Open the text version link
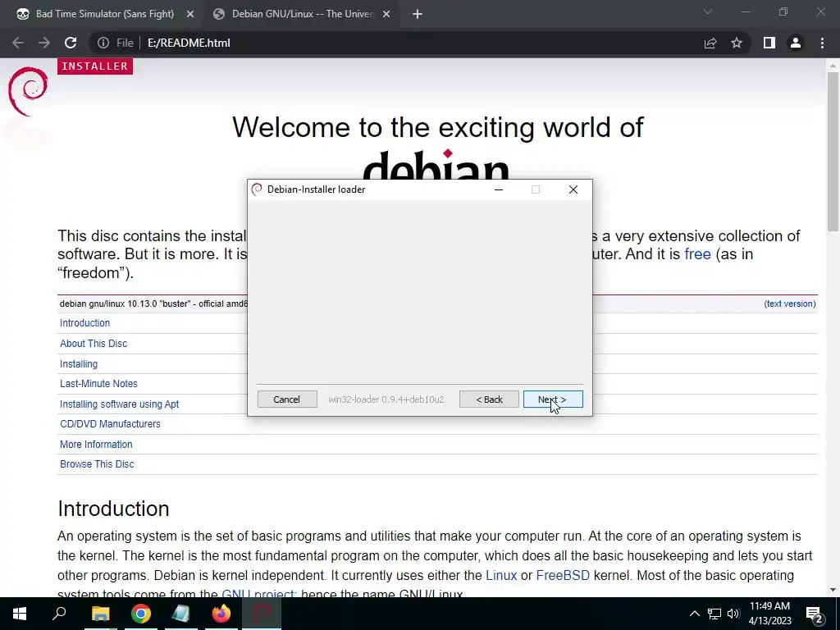Viewport: 840px width, 630px height. tap(790, 304)
